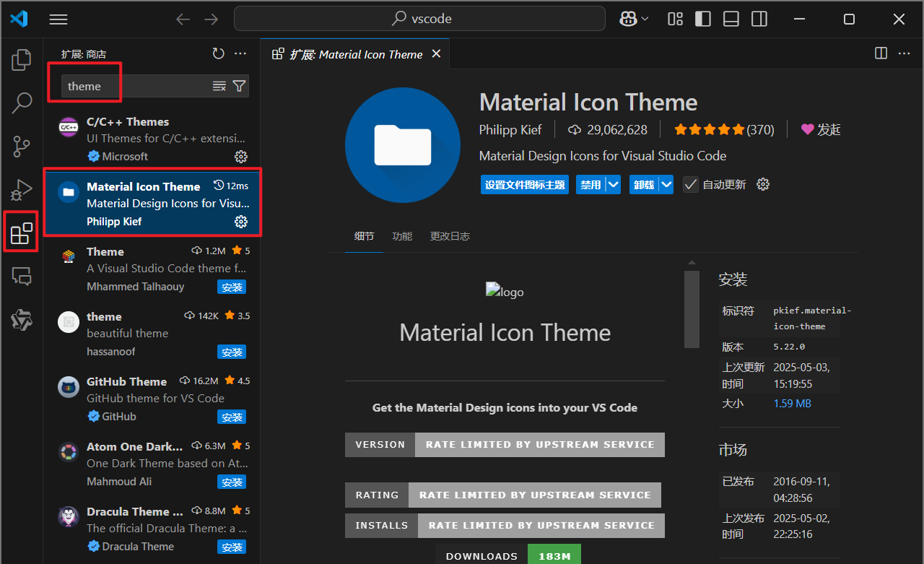Viewport: 924px width, 564px height.
Task: Open the Philipp Kief publisher link
Action: point(511,130)
